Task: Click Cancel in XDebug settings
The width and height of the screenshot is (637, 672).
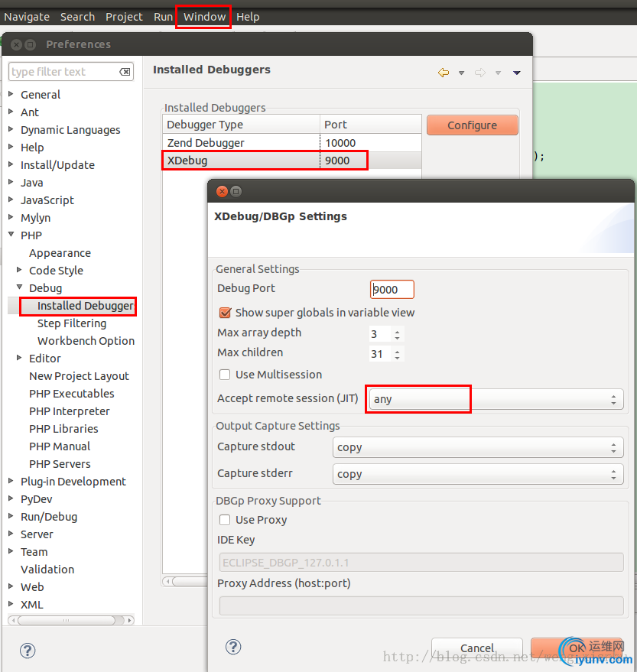Action: click(476, 648)
